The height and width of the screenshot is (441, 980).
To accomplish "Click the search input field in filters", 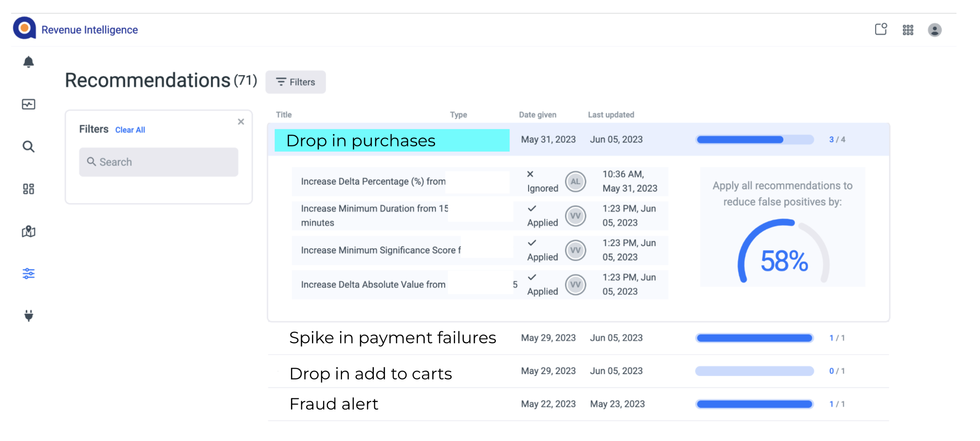I will pyautogui.click(x=159, y=162).
